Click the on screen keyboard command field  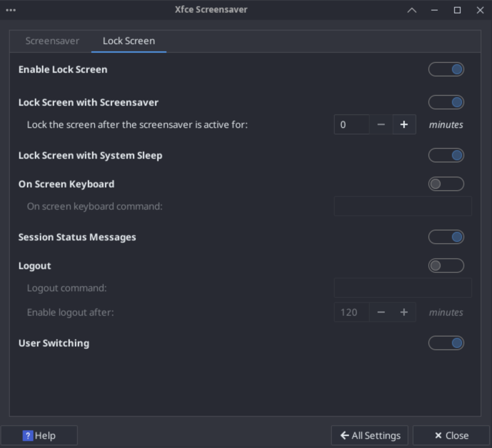pyautogui.click(x=403, y=206)
